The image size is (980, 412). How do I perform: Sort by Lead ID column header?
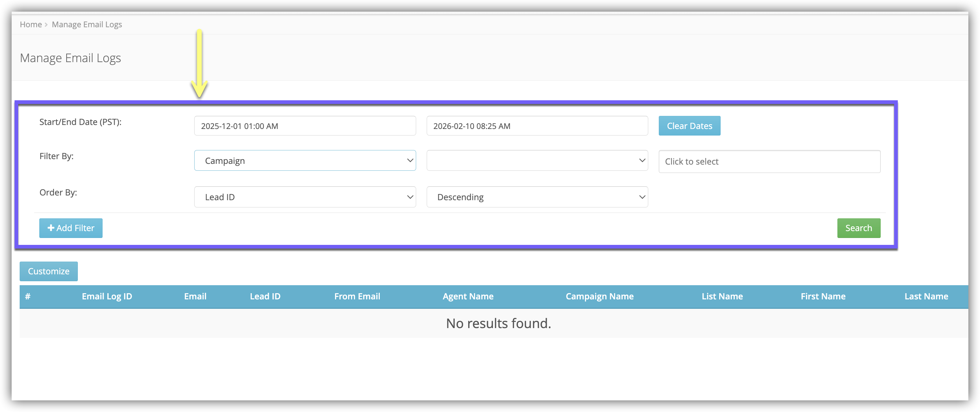(x=265, y=296)
